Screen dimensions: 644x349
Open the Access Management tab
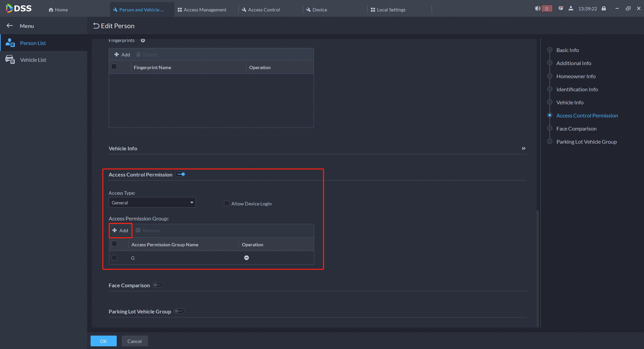pos(202,10)
